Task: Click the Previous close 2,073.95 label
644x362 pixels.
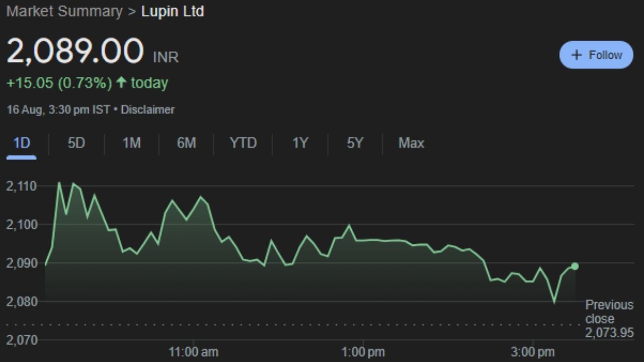Action: point(609,319)
